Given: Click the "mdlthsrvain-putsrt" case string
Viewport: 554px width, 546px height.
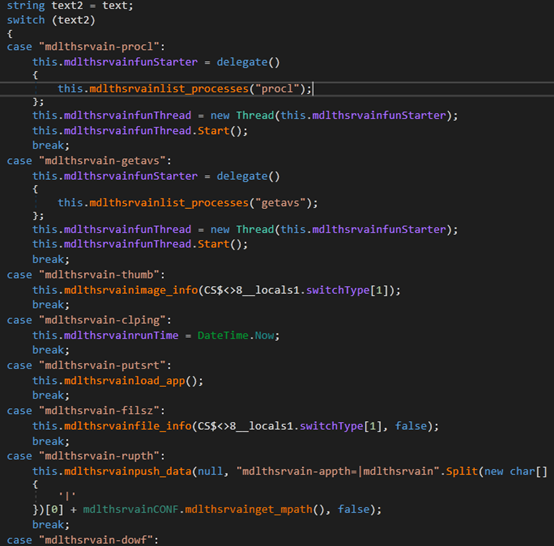Looking at the screenshot, I should click(x=102, y=365).
